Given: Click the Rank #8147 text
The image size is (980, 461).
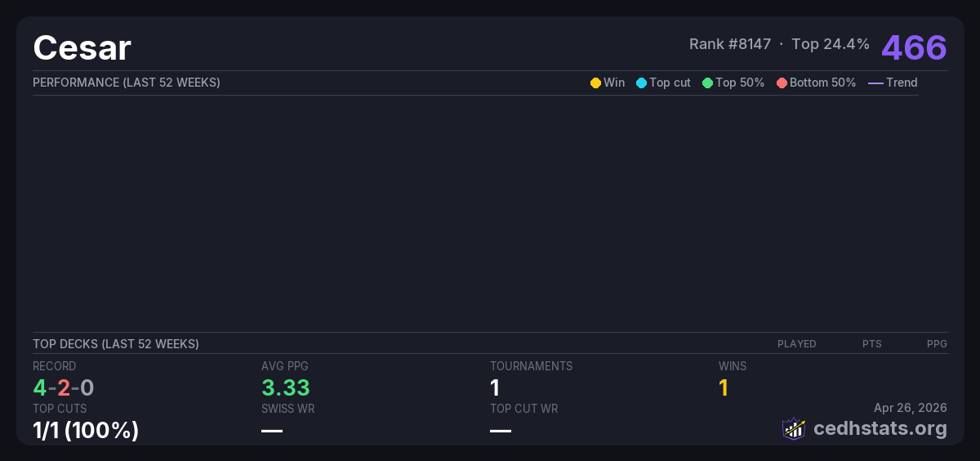Looking at the screenshot, I should click(x=729, y=44).
